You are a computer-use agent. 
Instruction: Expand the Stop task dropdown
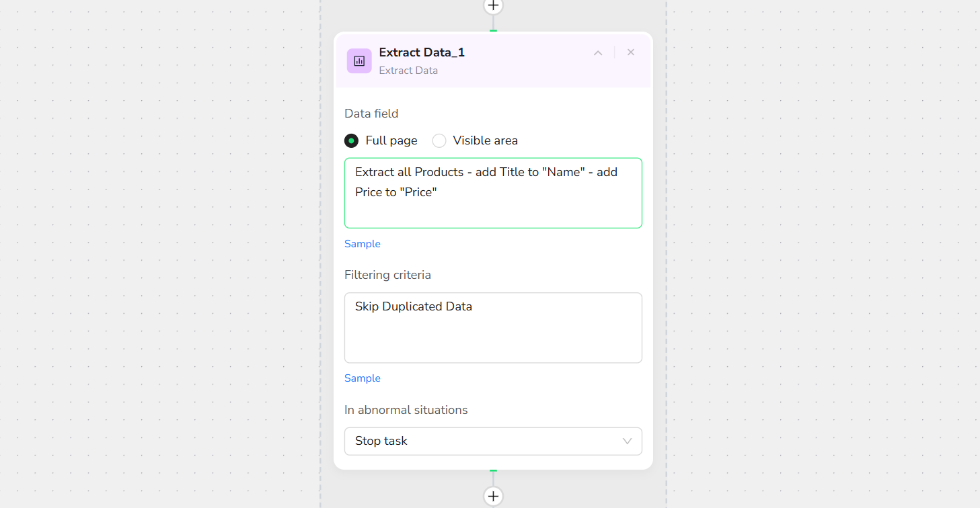[493, 441]
